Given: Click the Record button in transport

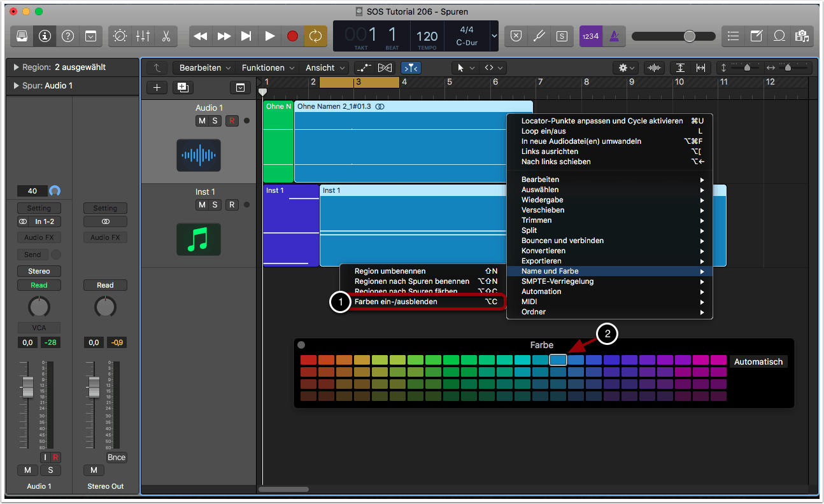Looking at the screenshot, I should [x=292, y=36].
